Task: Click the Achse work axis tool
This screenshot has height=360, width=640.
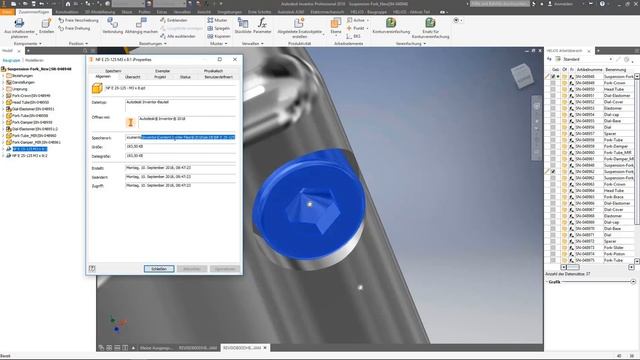Action: pyautogui.click(x=356, y=20)
